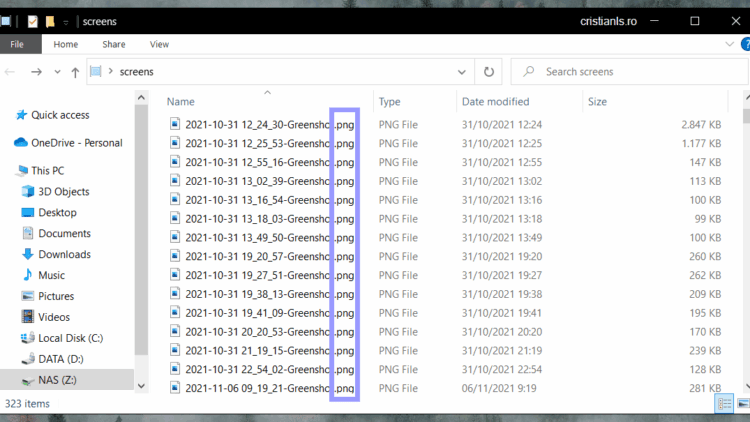Select Quick access in navigation pane
Screen dimensions: 750x422
click(60, 115)
